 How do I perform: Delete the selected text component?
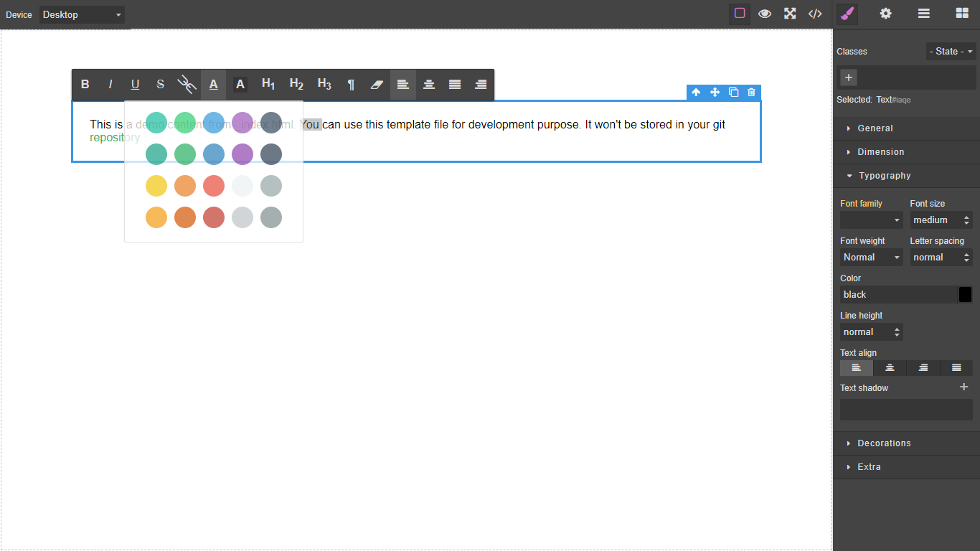pyautogui.click(x=751, y=92)
